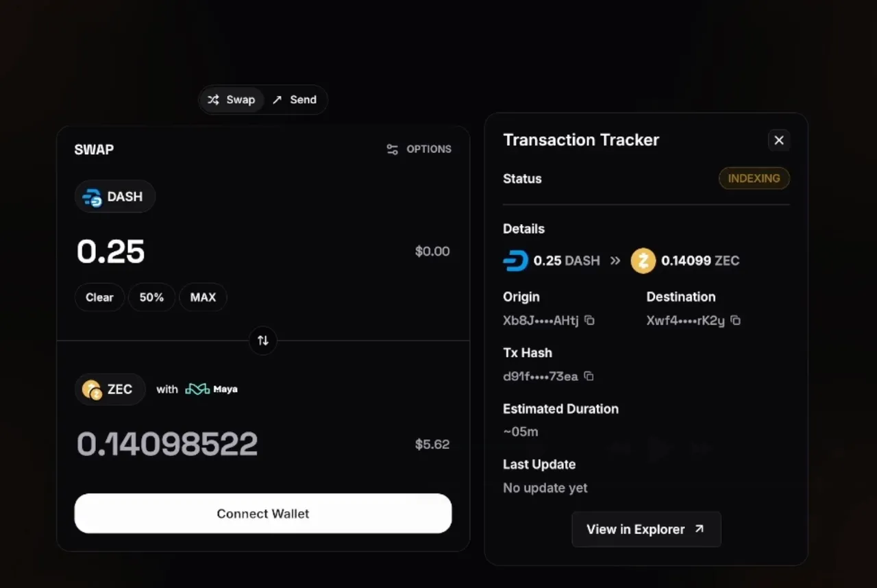Switch to the Send tab
The image size is (877, 588).
(x=295, y=100)
